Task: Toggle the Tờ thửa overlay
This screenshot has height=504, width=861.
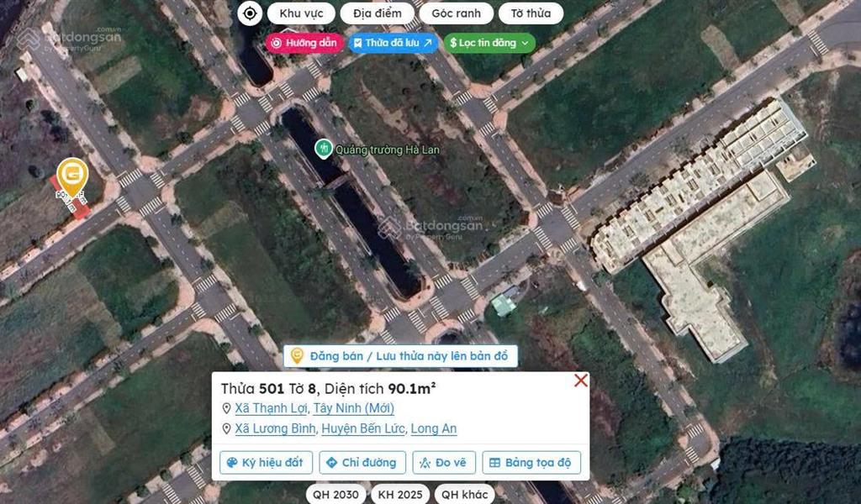Action: (x=531, y=13)
